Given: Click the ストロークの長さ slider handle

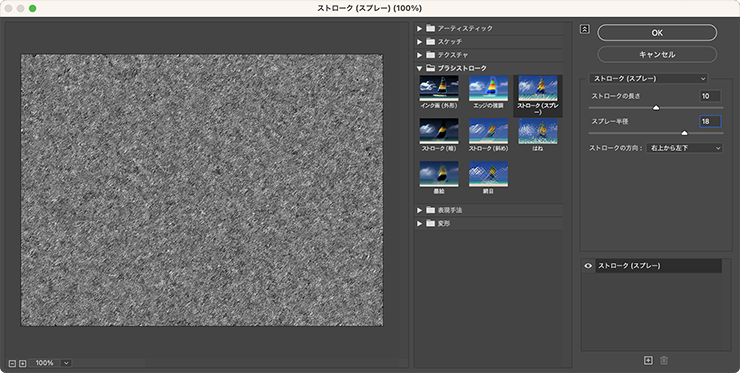Looking at the screenshot, I should [x=656, y=108].
